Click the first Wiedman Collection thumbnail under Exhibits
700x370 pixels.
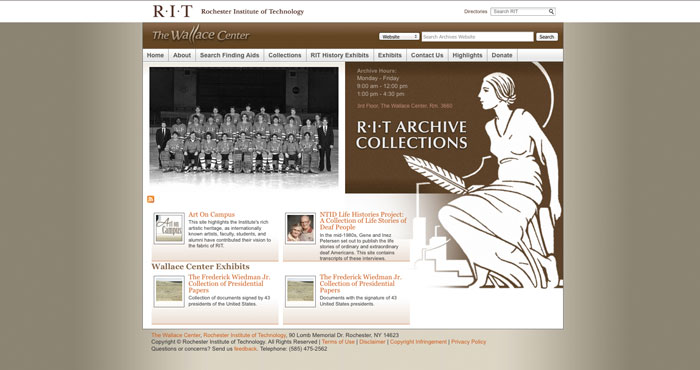tap(169, 291)
